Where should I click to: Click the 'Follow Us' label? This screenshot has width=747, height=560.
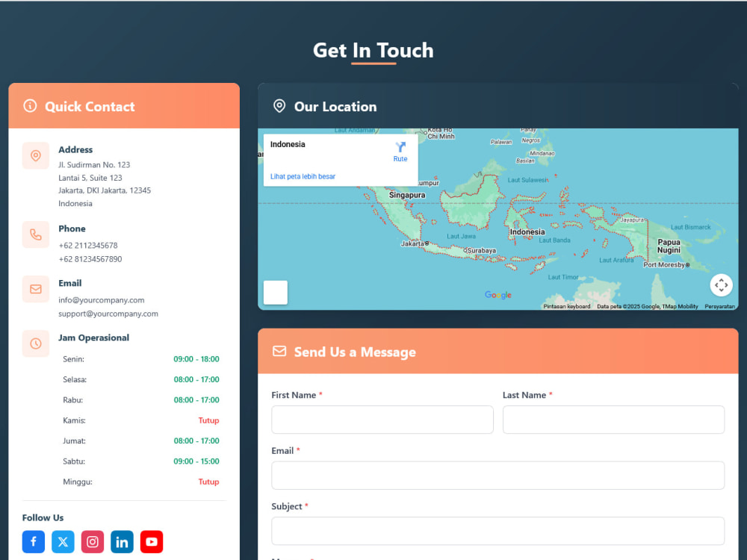[43, 517]
